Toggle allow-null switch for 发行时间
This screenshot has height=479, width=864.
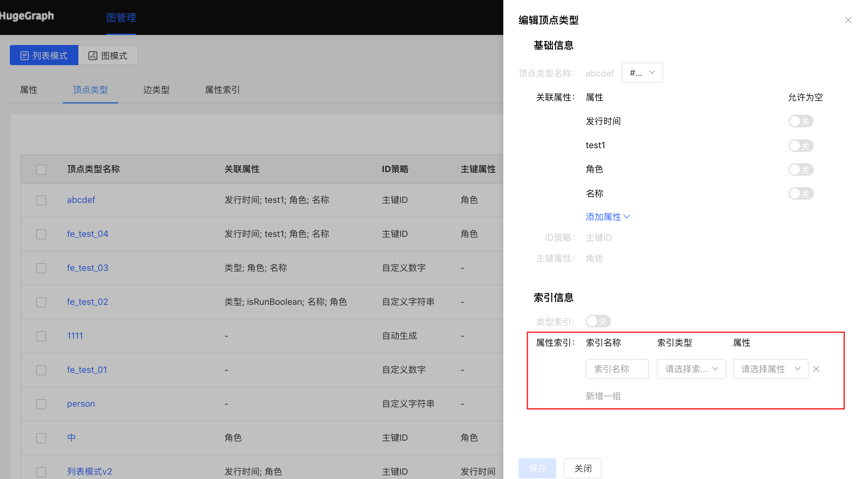click(800, 121)
